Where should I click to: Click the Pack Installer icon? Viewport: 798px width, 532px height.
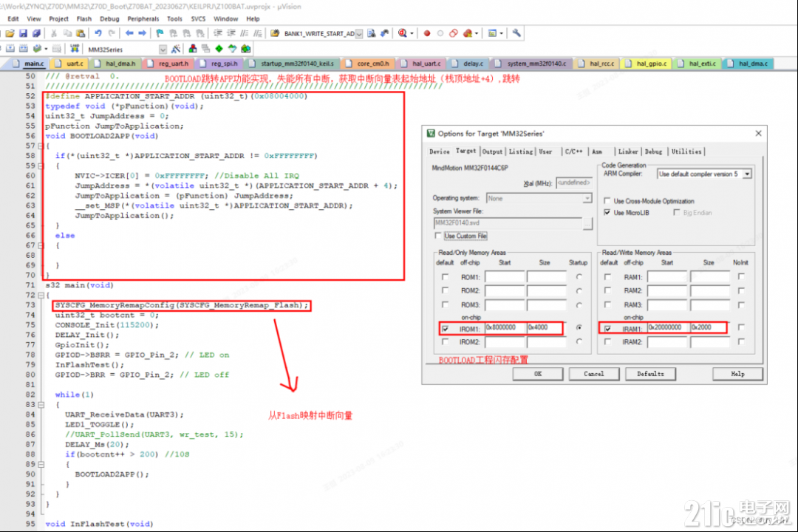[246, 49]
